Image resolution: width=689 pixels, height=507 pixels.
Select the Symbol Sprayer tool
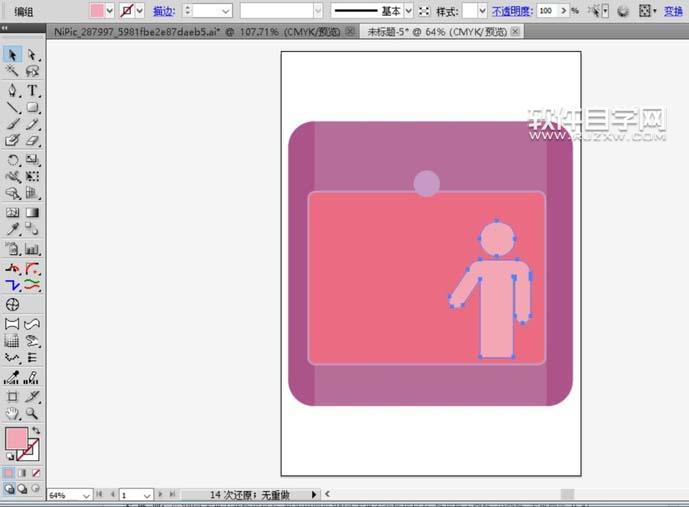[12, 249]
